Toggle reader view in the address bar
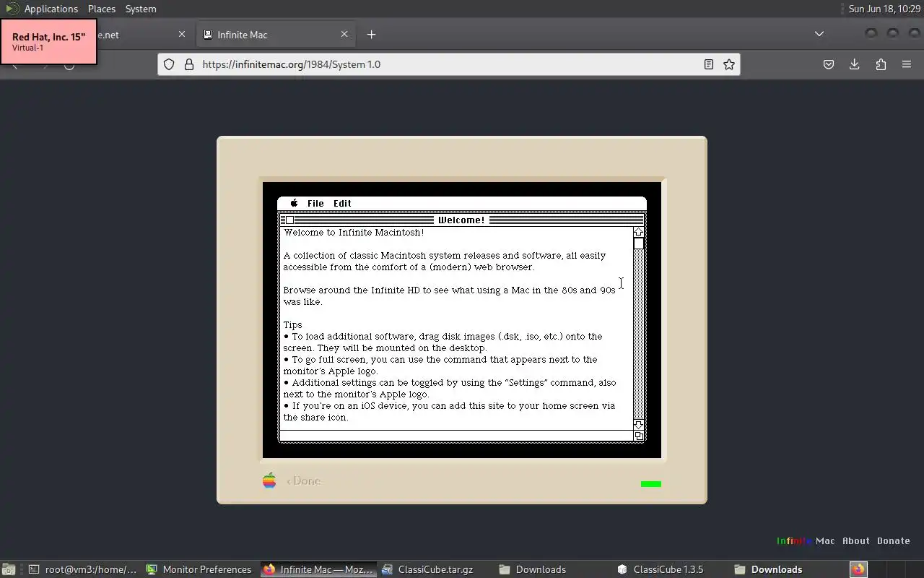This screenshot has width=924, height=578. point(709,64)
